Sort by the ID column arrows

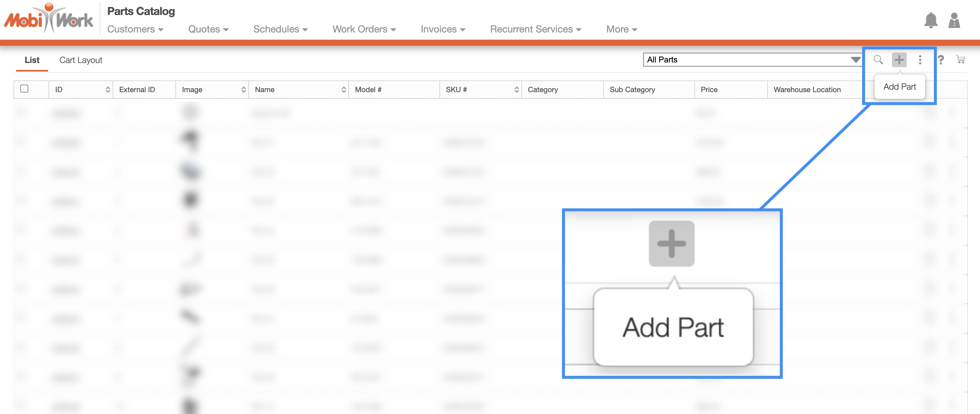pyautogui.click(x=108, y=90)
